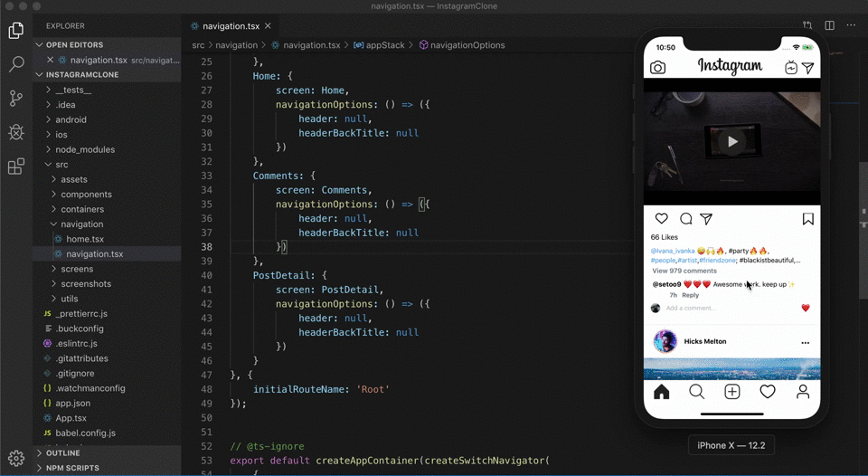Click the Open Changes editor toolbar icon
This screenshot has height=476, width=868.
[807, 25]
